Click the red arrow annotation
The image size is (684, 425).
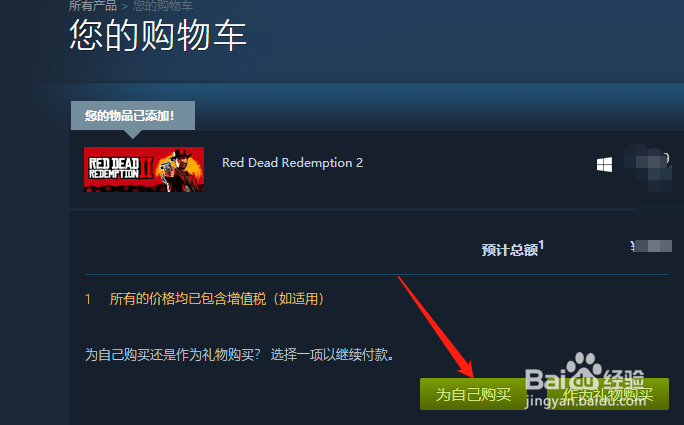click(435, 326)
